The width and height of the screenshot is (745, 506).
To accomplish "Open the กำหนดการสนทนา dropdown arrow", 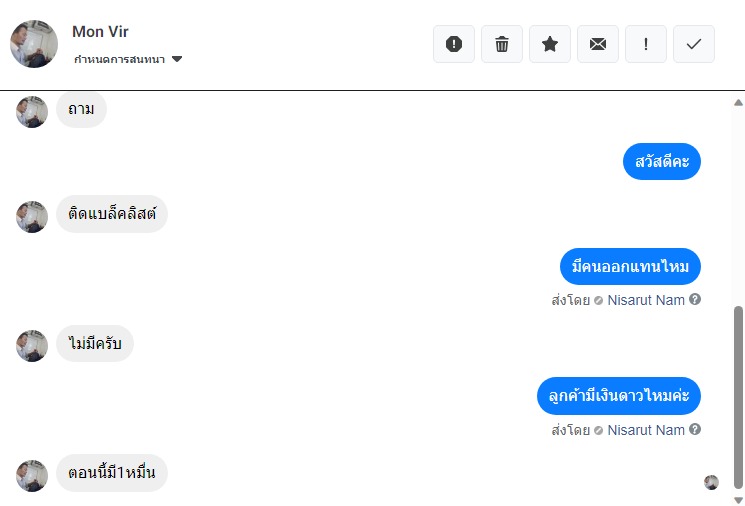I will click(x=177, y=59).
